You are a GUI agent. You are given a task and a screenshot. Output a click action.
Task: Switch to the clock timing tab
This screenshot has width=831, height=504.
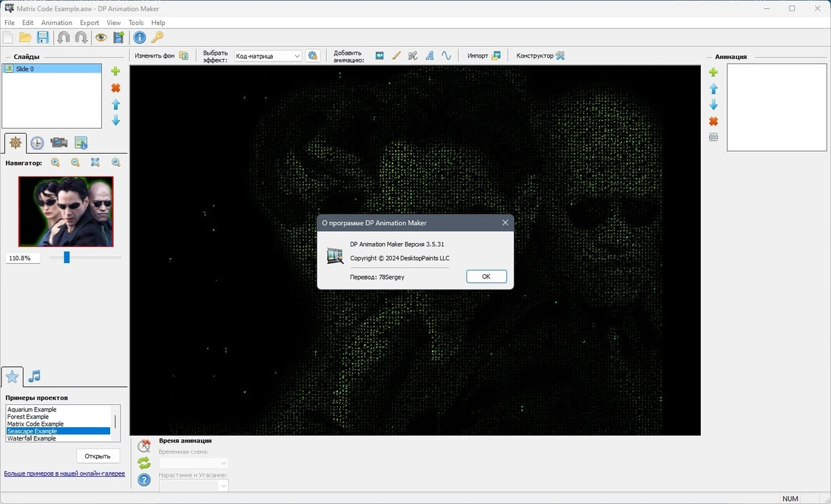tap(37, 143)
